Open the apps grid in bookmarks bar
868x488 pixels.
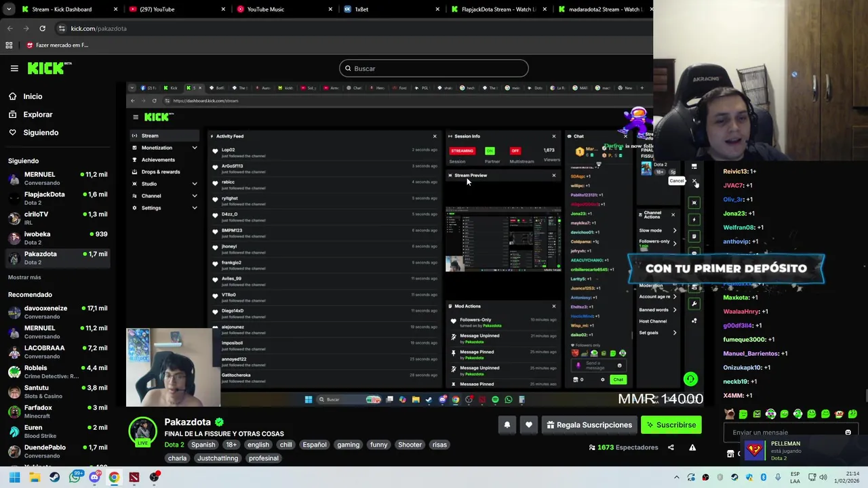[x=9, y=45]
